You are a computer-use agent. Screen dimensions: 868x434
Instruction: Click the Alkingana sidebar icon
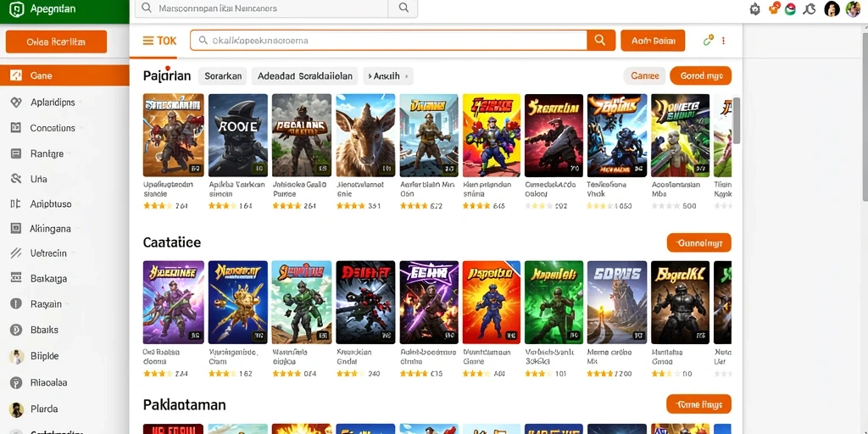tap(16, 229)
